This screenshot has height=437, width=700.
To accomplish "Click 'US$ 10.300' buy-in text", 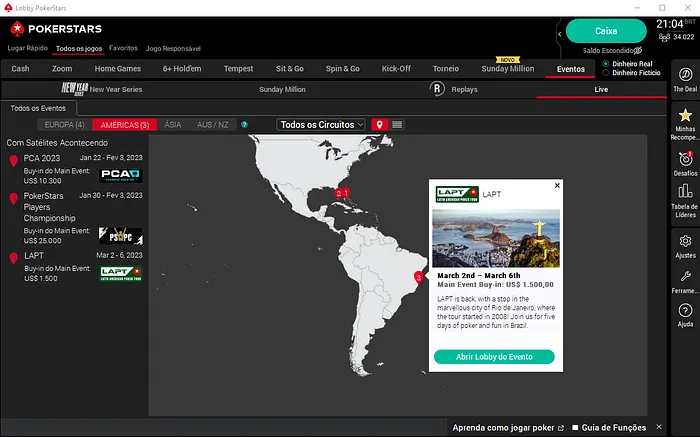I will [x=42, y=181].
